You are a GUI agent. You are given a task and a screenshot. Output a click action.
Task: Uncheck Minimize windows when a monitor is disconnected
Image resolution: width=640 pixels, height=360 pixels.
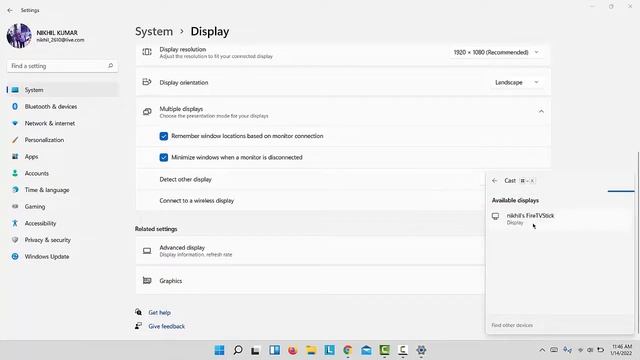tap(164, 157)
